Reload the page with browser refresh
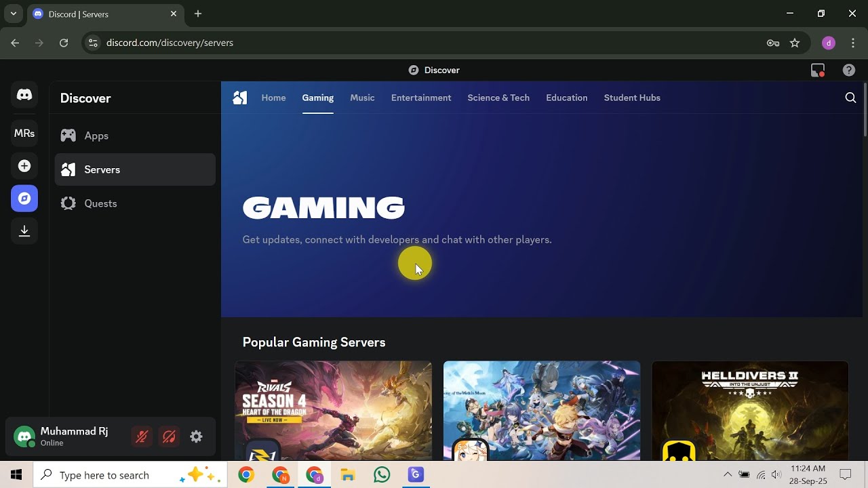Screen dimensions: 868x488 coord(64,43)
